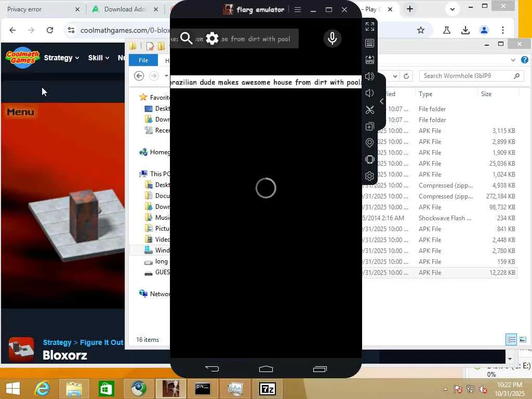Screen dimensions: 532x399
Task: Click the Bloxorz Menu button
Action: click(x=20, y=112)
